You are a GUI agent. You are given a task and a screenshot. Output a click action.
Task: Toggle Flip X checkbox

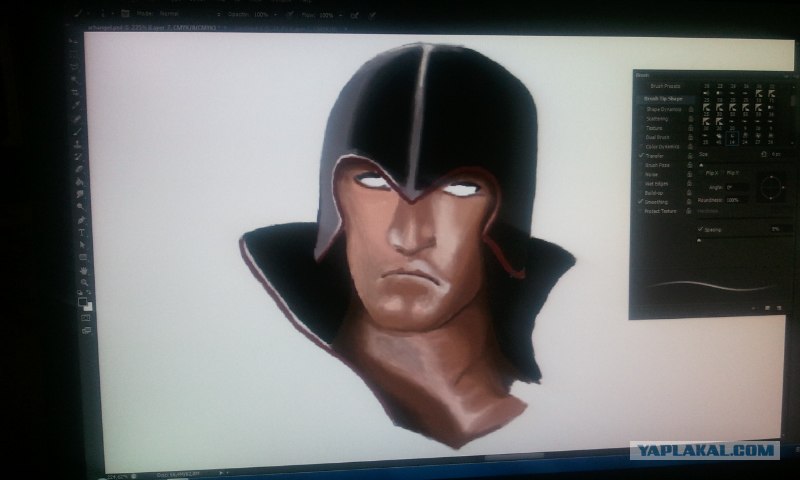(x=702, y=173)
